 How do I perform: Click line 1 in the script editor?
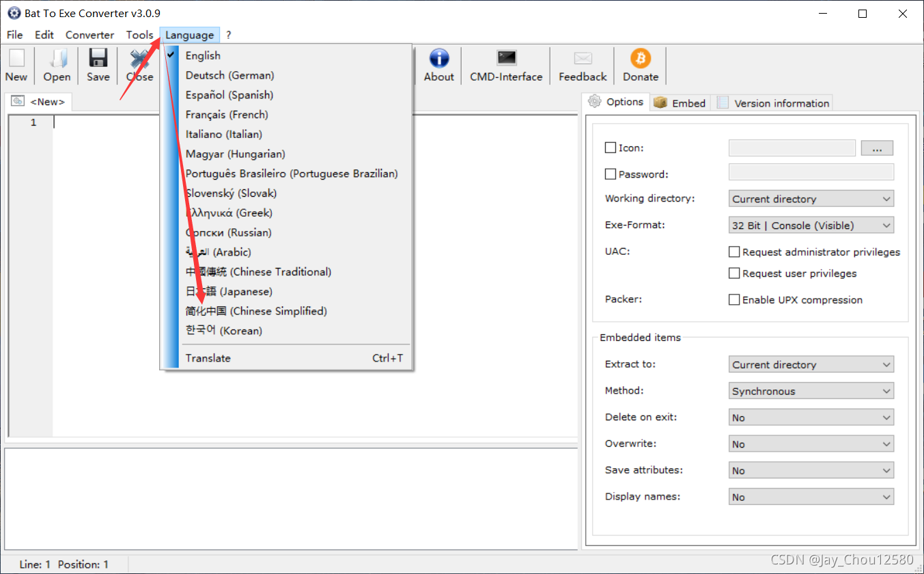314,123
